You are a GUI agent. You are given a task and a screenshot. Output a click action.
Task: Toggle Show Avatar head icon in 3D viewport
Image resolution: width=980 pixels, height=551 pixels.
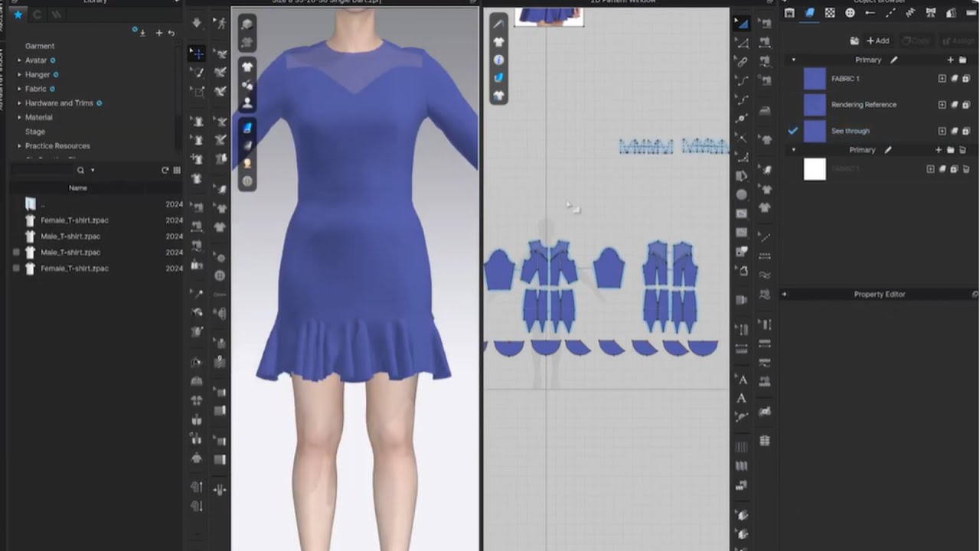coord(247,103)
